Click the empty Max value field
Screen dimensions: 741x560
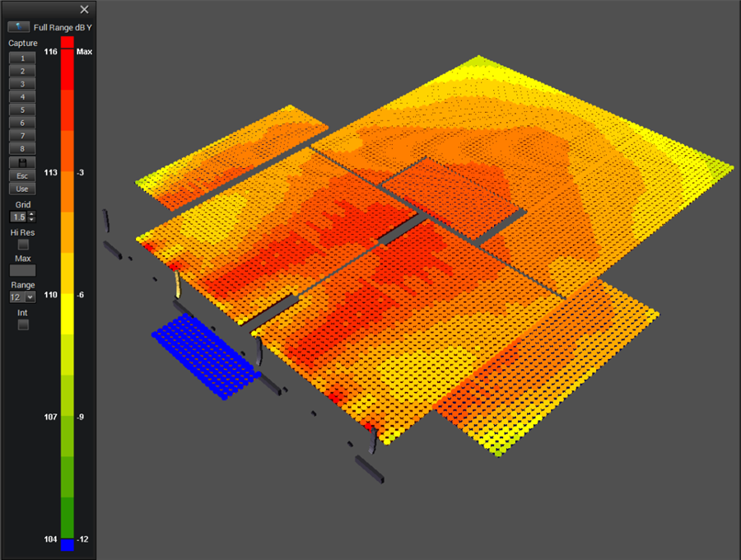click(x=23, y=270)
